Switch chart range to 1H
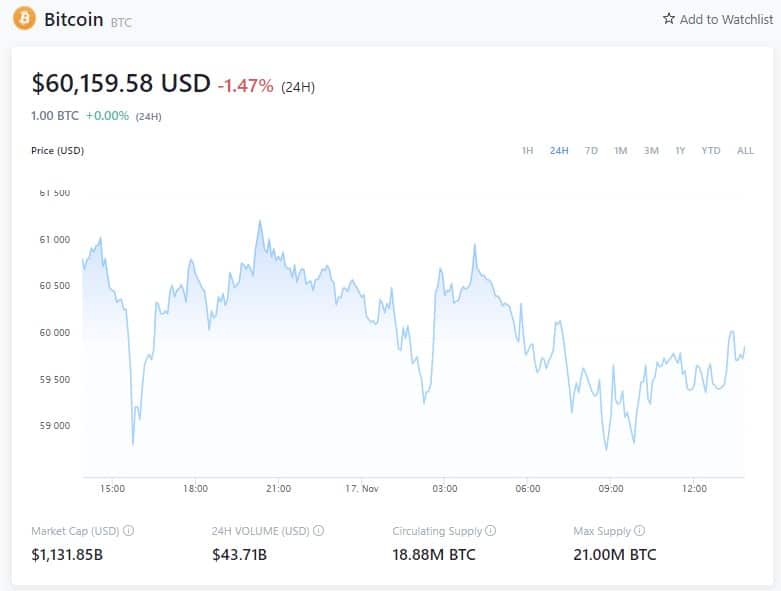The image size is (781, 591). coord(527,150)
